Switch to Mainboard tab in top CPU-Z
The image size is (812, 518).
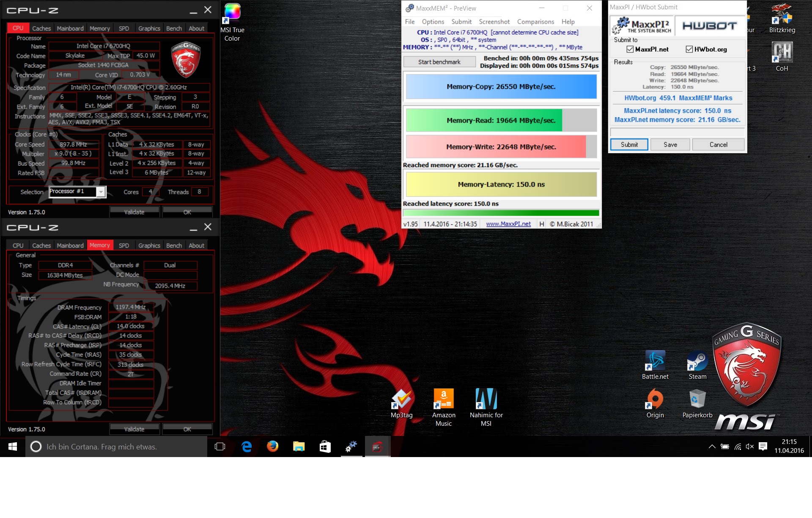point(70,28)
